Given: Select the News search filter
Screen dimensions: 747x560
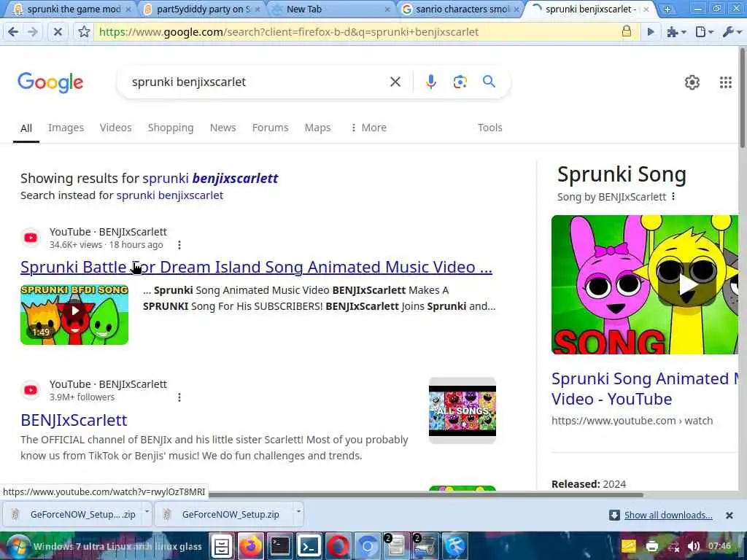Looking at the screenshot, I should pos(223,128).
